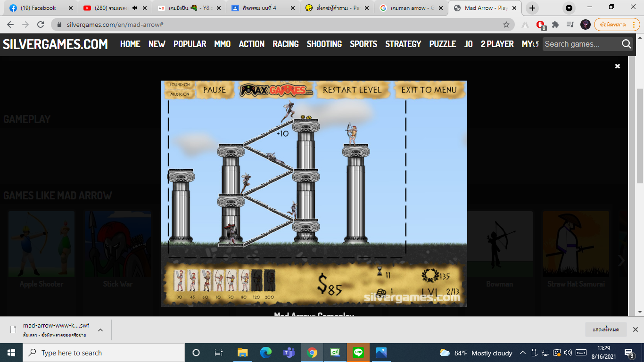Open the RACING category

coord(286,44)
